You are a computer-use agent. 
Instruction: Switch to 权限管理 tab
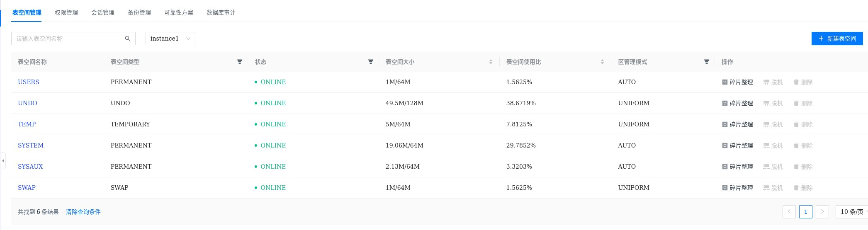[66, 12]
